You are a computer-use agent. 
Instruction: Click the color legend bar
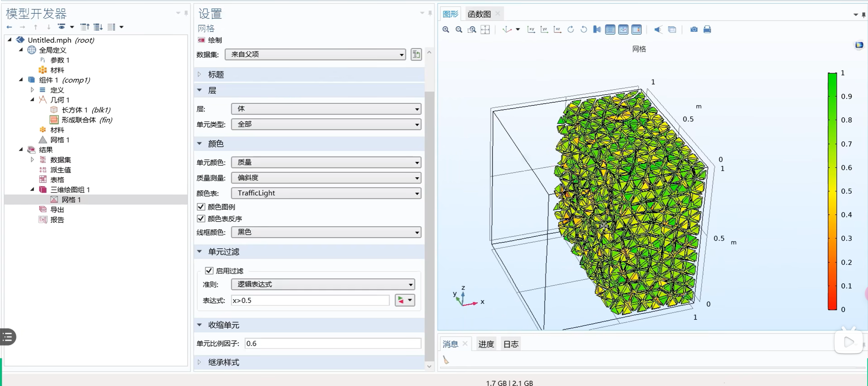832,191
